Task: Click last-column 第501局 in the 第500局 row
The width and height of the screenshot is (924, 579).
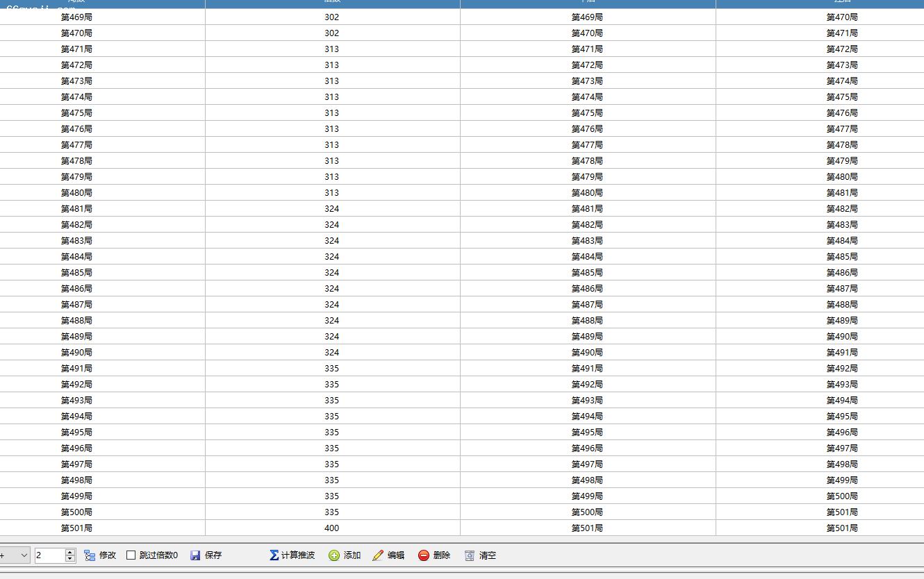Action: point(842,512)
